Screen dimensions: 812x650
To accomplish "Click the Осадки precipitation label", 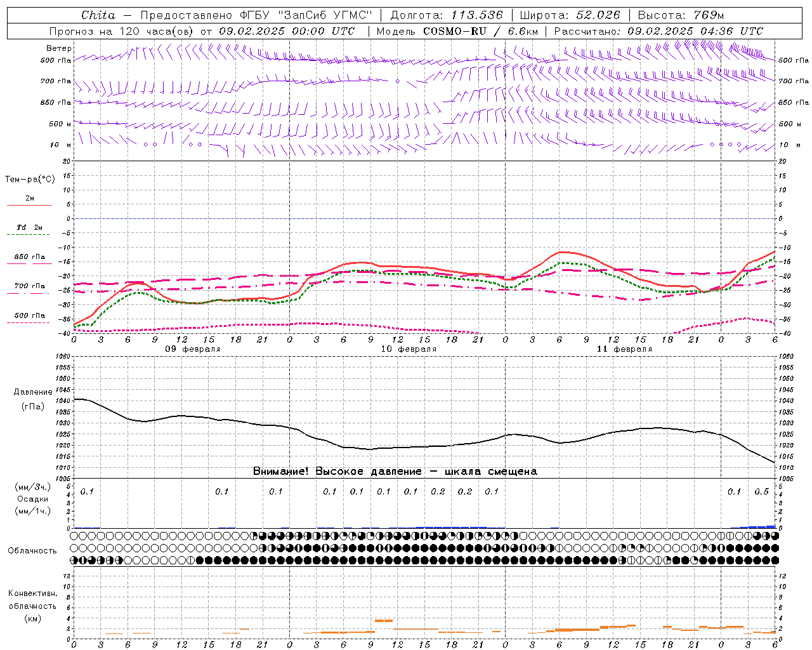I will (x=32, y=499).
